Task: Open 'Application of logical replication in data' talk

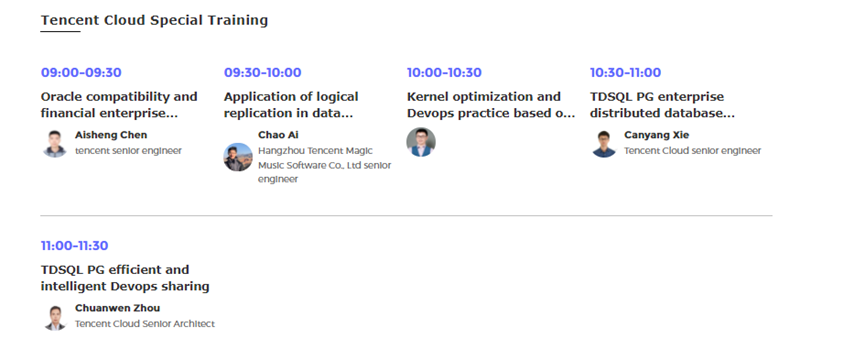Action: coord(291,105)
